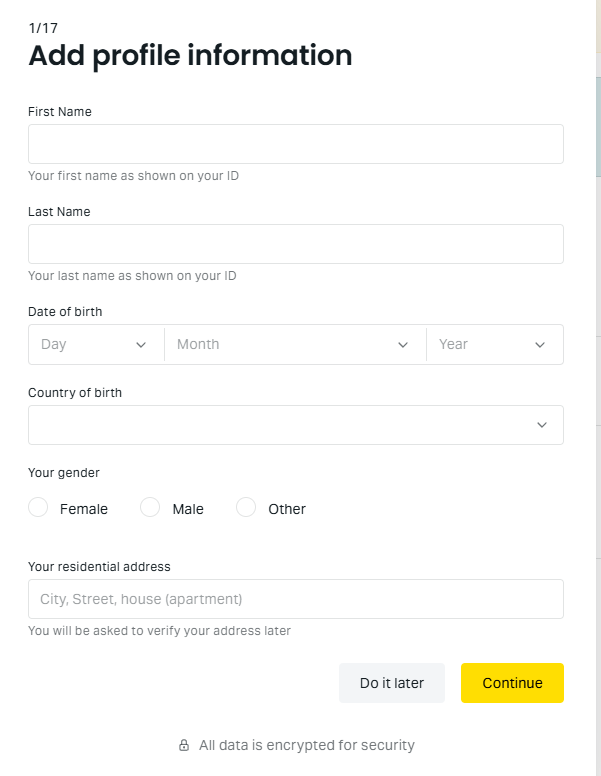Click the 'Do it later' button
This screenshot has height=776, width=601.
pos(392,683)
